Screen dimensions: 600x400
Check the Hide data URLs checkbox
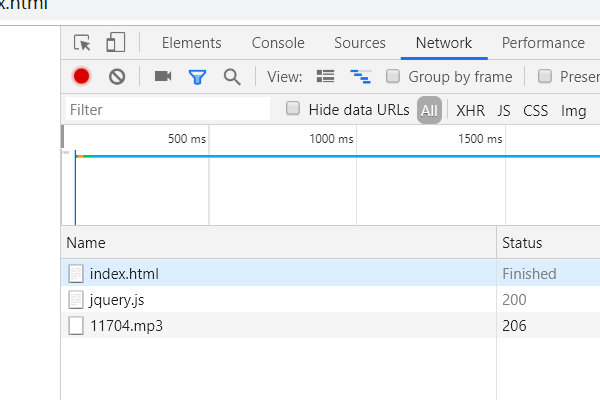(293, 109)
